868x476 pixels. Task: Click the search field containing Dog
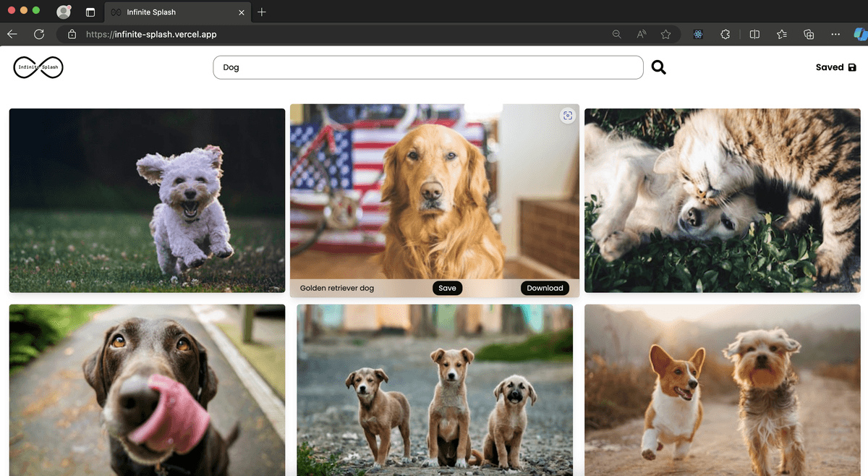427,67
